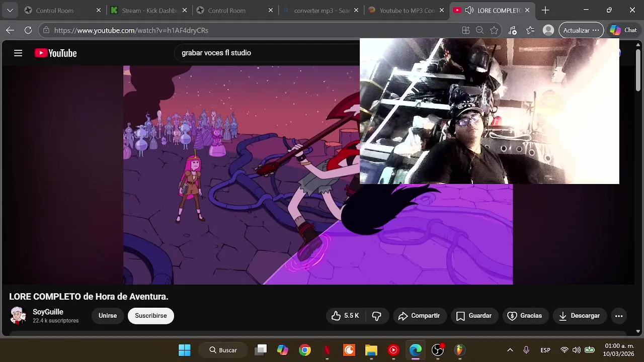Launch Copilot from the taskbar

pyautogui.click(x=283, y=350)
